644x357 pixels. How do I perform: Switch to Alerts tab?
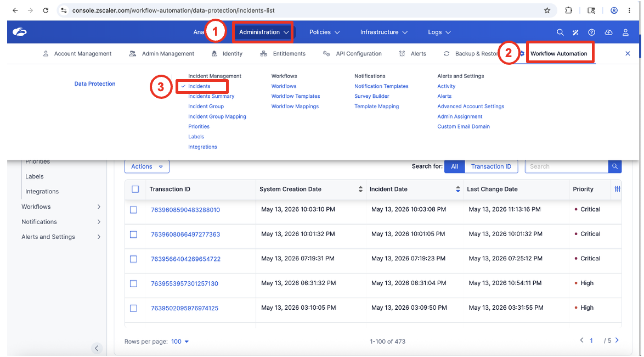(x=413, y=53)
